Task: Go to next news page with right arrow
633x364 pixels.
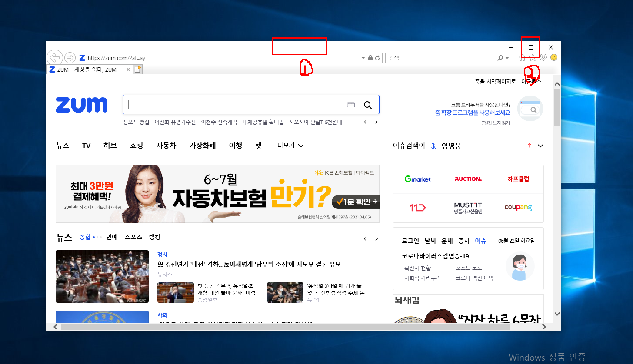Action: (376, 239)
